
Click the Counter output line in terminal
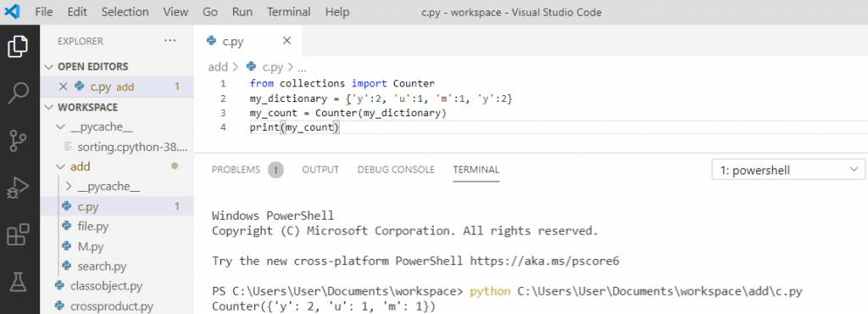(x=324, y=306)
